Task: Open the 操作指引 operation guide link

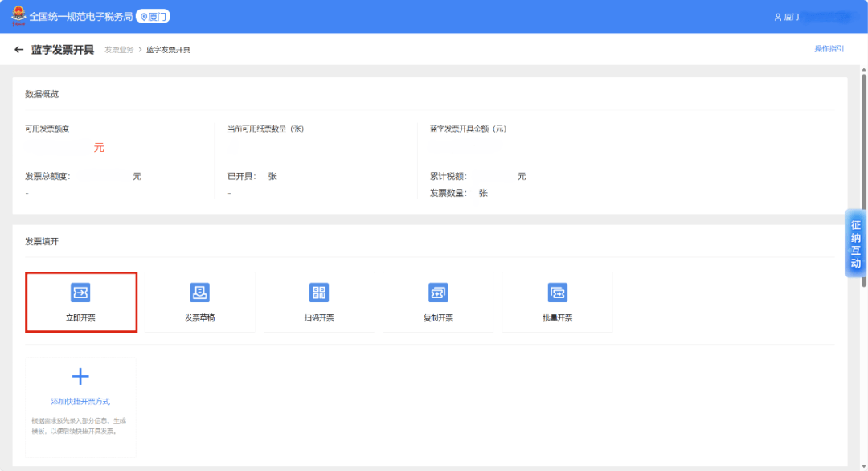Action: [829, 49]
